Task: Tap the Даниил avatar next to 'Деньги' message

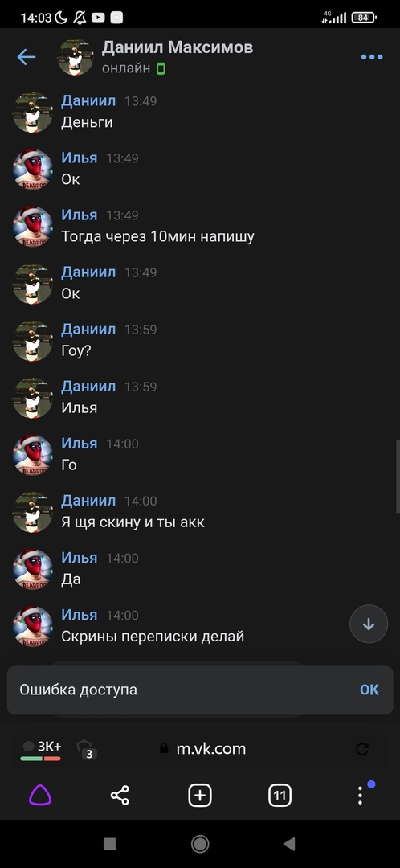Action: pyautogui.click(x=33, y=113)
